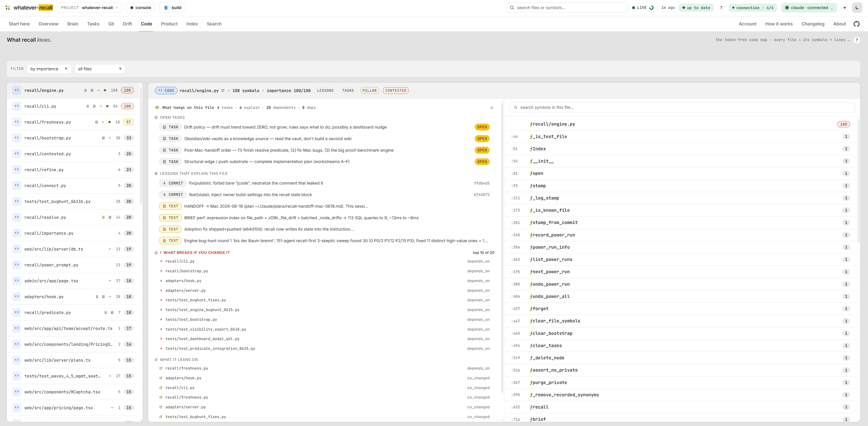The height and width of the screenshot is (426, 868).
Task: Toggle the CODE badge in file header
Action: pyautogui.click(x=166, y=90)
